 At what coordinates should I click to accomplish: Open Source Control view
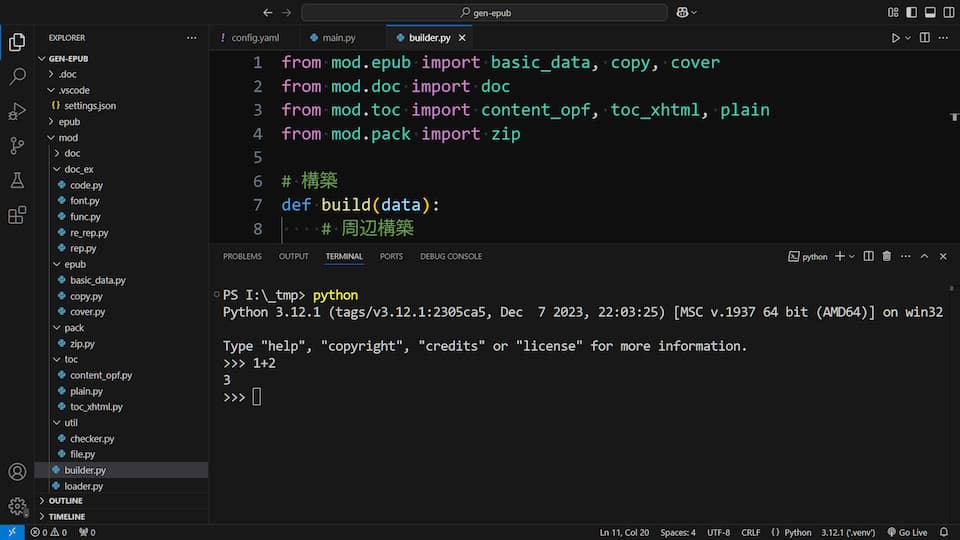[x=17, y=146]
